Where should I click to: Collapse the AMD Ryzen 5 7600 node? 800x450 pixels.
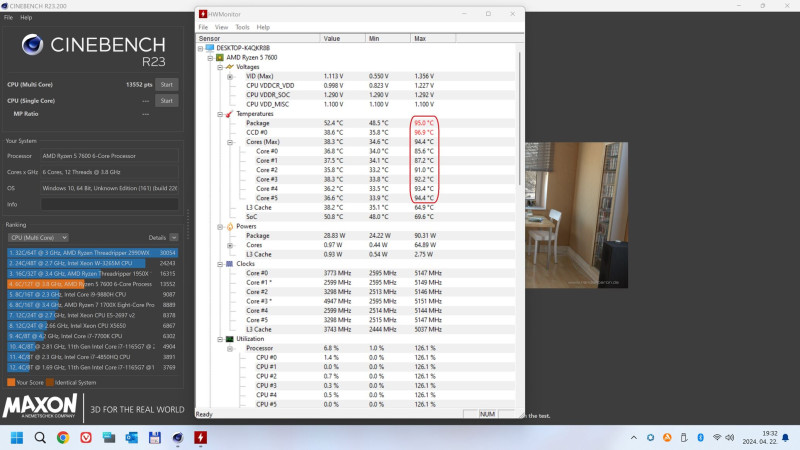coord(210,58)
